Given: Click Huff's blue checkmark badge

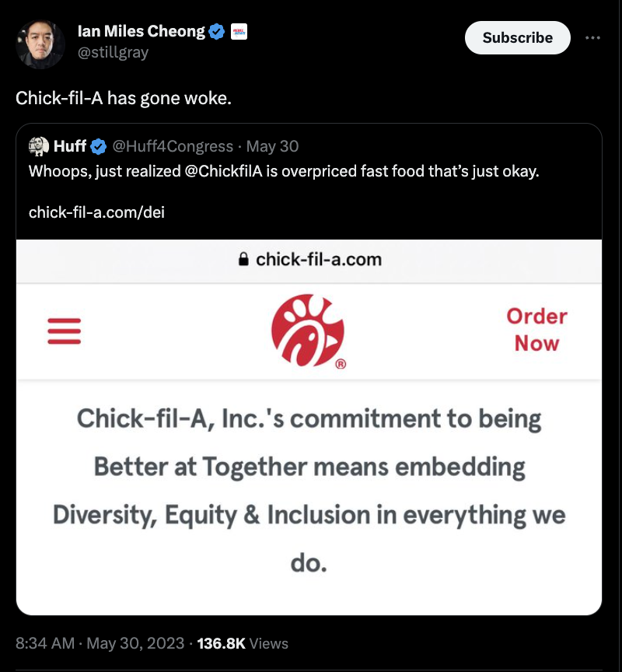Looking at the screenshot, I should click(x=96, y=145).
